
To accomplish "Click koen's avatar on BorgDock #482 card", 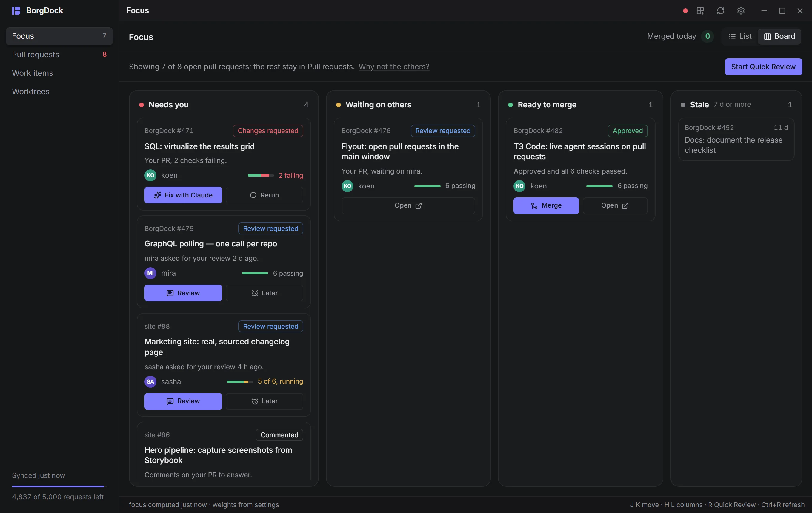I will pyautogui.click(x=519, y=186).
